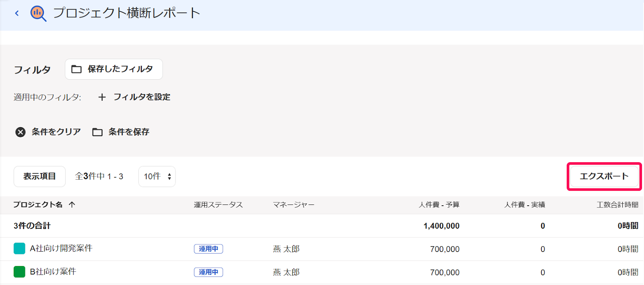The width and height of the screenshot is (644, 285).
Task: Click the back chevron arrow
Action: [17, 13]
